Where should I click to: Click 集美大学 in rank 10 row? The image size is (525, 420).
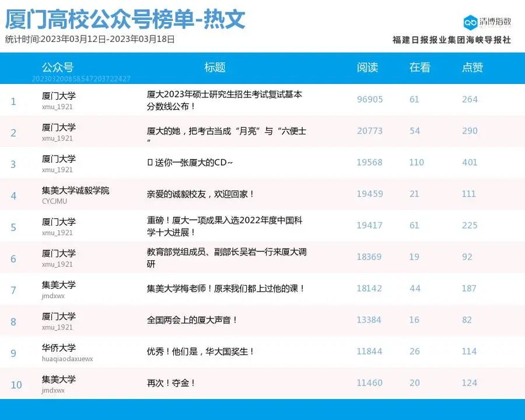[x=59, y=380]
